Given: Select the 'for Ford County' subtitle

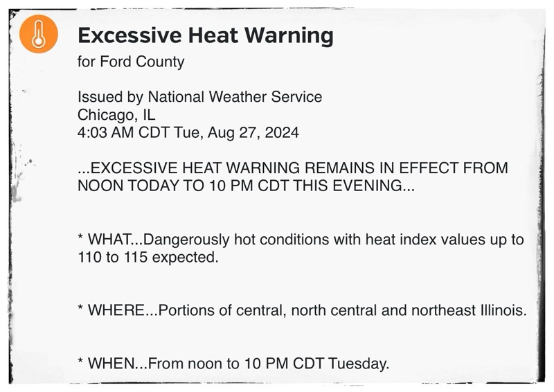Looking at the screenshot, I should click(131, 62).
